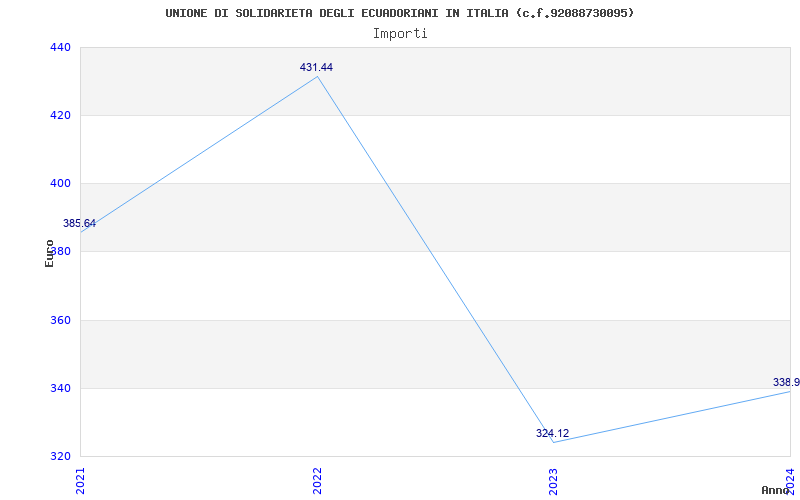Select the 431.44 data label
Viewport: 800px width, 500px height.
316,67
